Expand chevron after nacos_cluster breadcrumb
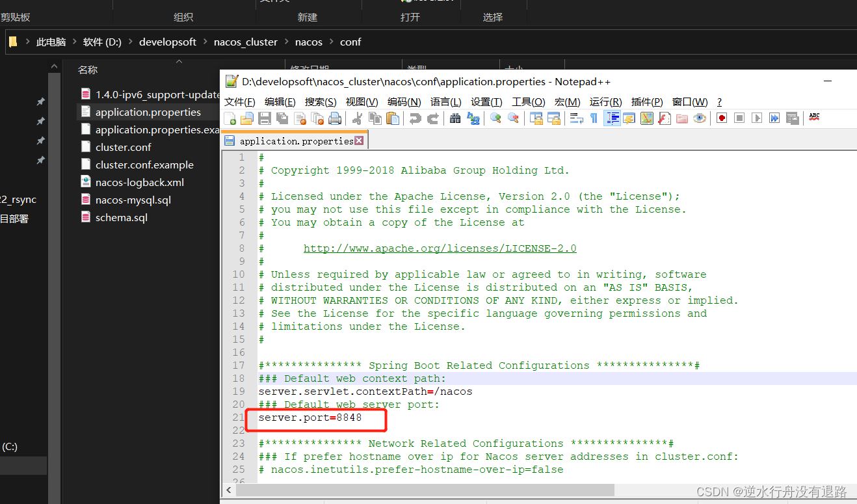This screenshot has width=857, height=504. [287, 42]
